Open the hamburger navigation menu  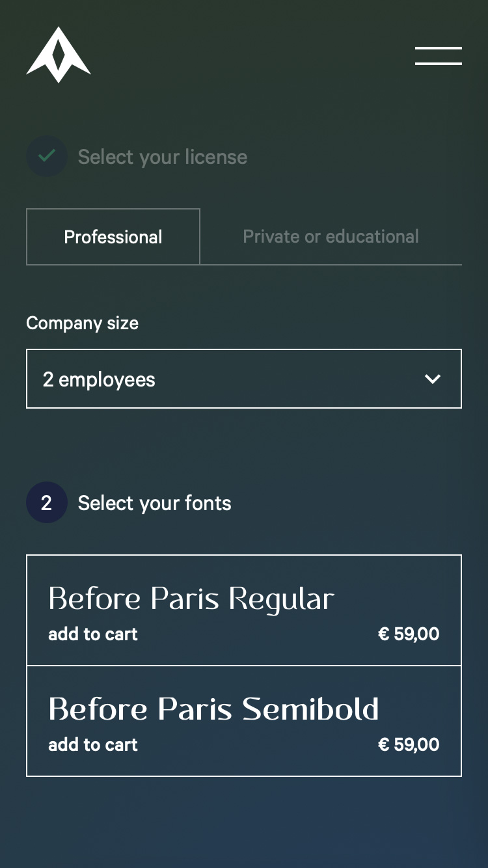click(x=439, y=56)
